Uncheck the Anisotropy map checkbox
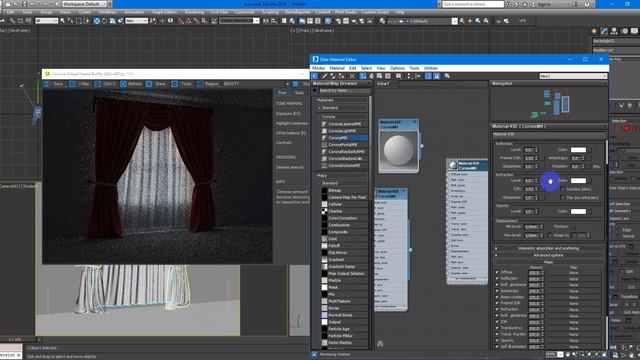Viewport: 640px width, 360px height. point(497,291)
